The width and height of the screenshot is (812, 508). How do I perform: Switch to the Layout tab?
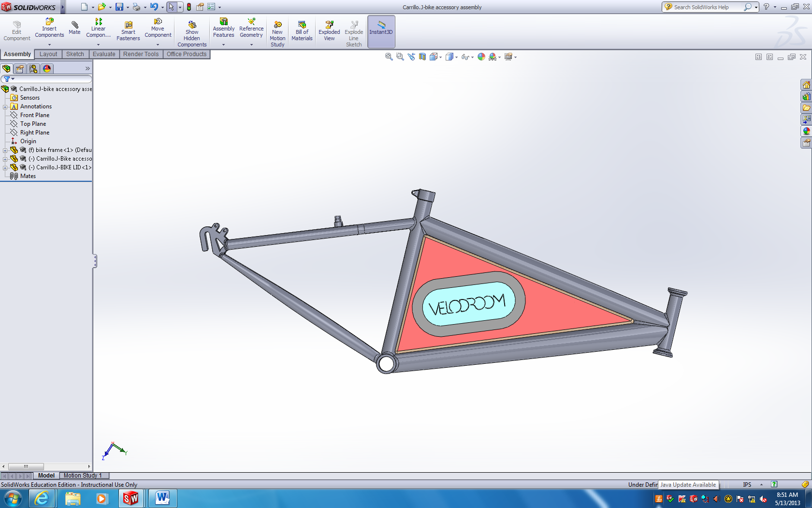pyautogui.click(x=48, y=54)
